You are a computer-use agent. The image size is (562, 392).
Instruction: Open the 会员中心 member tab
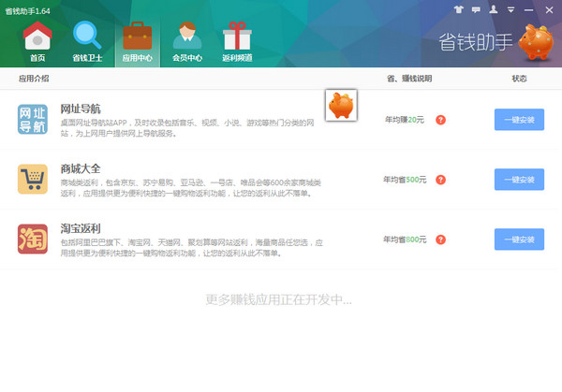pyautogui.click(x=187, y=41)
